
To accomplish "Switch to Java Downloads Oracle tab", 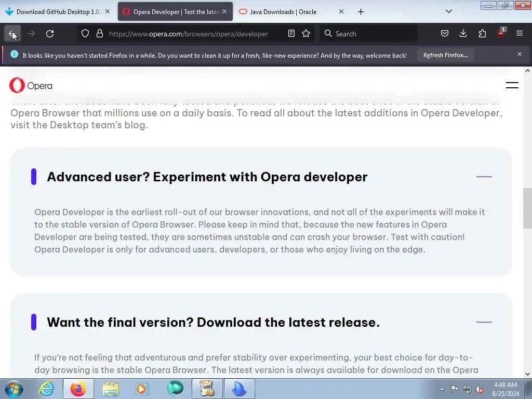I will click(x=292, y=12).
